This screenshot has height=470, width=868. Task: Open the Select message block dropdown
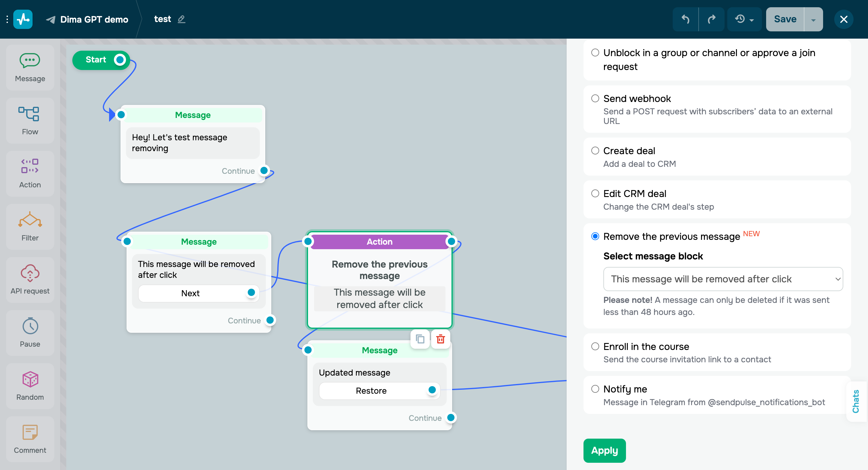point(722,279)
